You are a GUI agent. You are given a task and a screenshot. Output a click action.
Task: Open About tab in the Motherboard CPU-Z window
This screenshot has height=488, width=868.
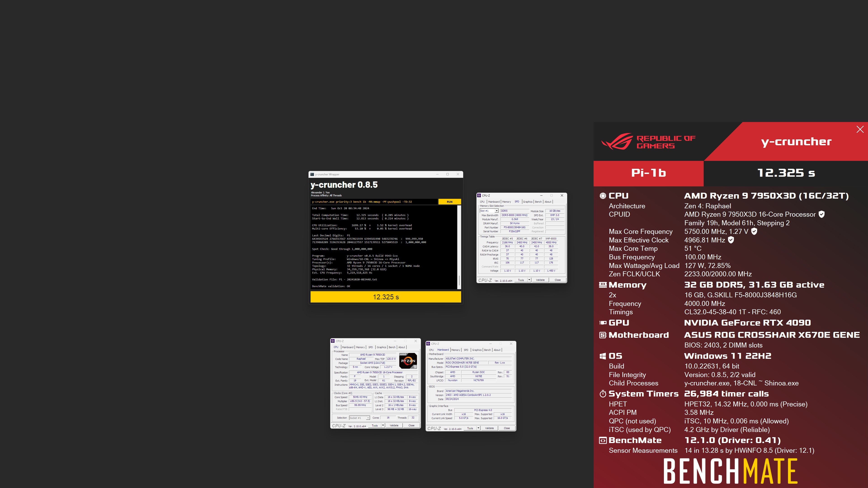[497, 350]
